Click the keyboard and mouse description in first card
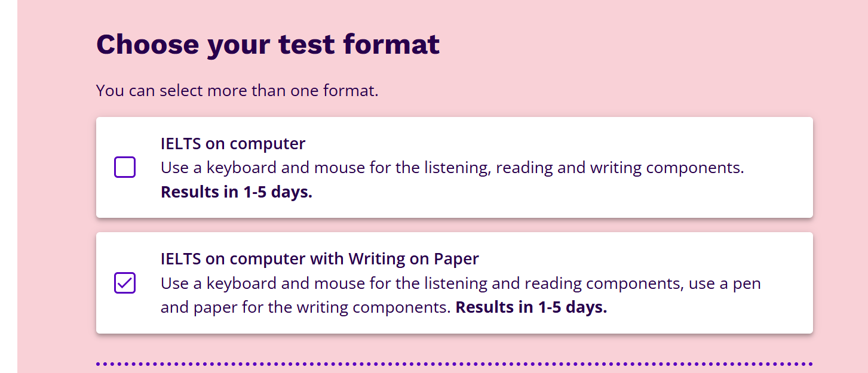Screen dimensions: 868x373 452,168
